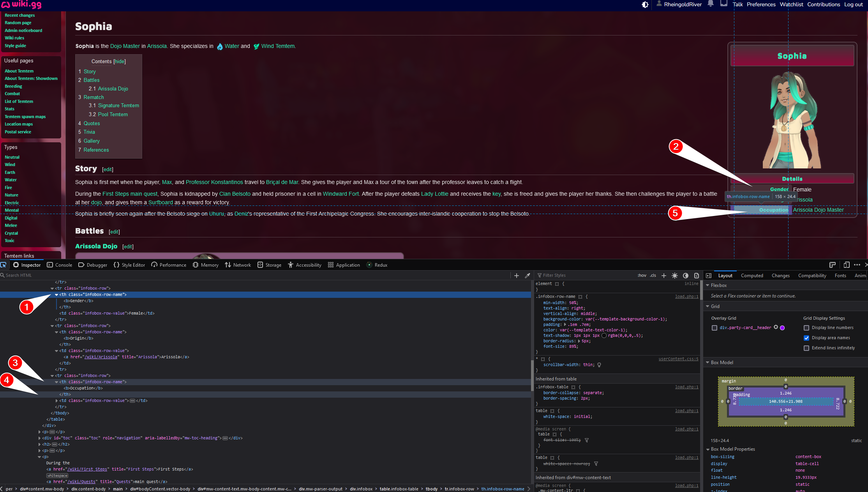Click the add new rule plus icon
This screenshot has width=868, height=492.
pyautogui.click(x=664, y=275)
